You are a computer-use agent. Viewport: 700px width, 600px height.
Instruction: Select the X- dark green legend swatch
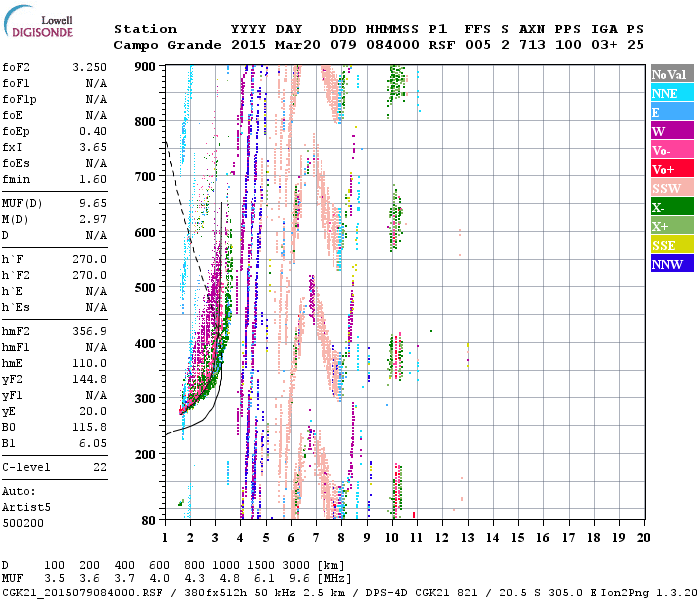coord(672,207)
